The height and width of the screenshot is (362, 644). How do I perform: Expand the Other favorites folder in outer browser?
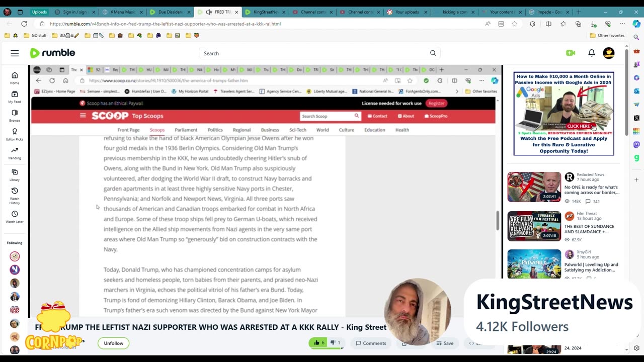click(607, 35)
